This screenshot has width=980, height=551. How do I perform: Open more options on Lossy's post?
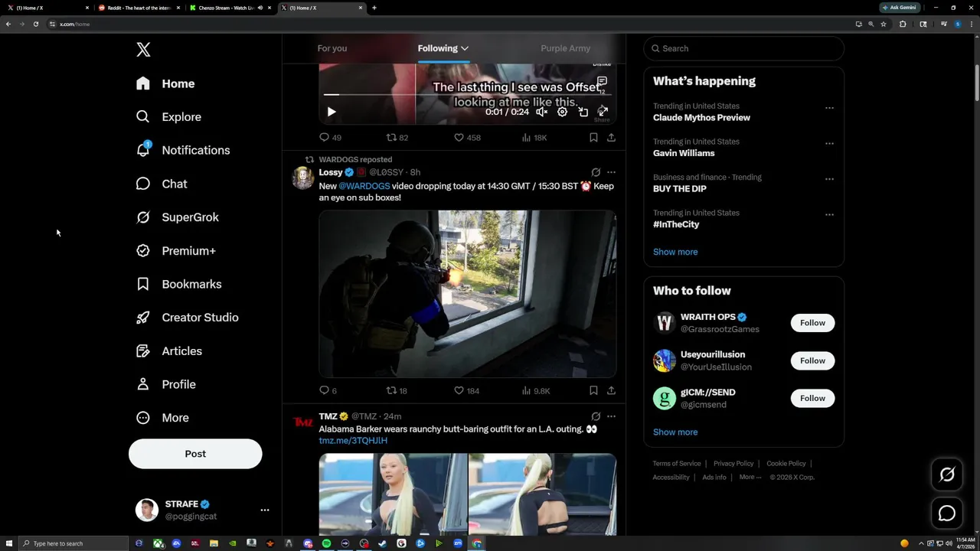(611, 172)
